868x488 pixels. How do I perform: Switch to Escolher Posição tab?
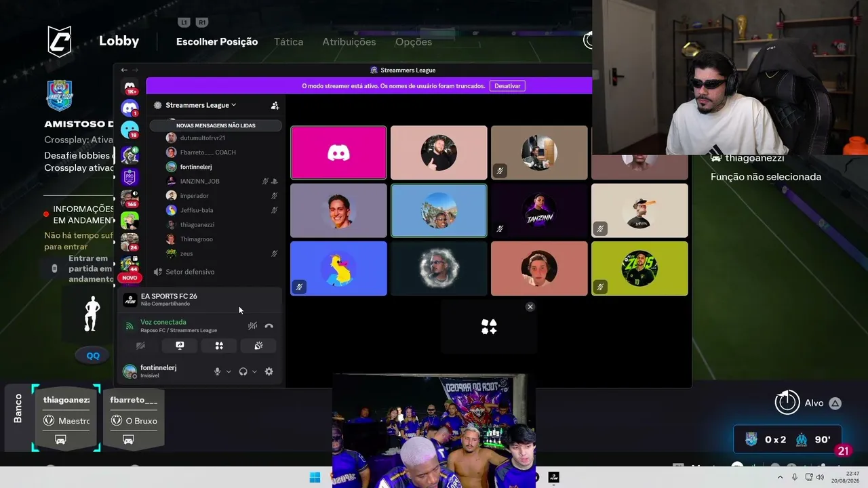pos(217,41)
